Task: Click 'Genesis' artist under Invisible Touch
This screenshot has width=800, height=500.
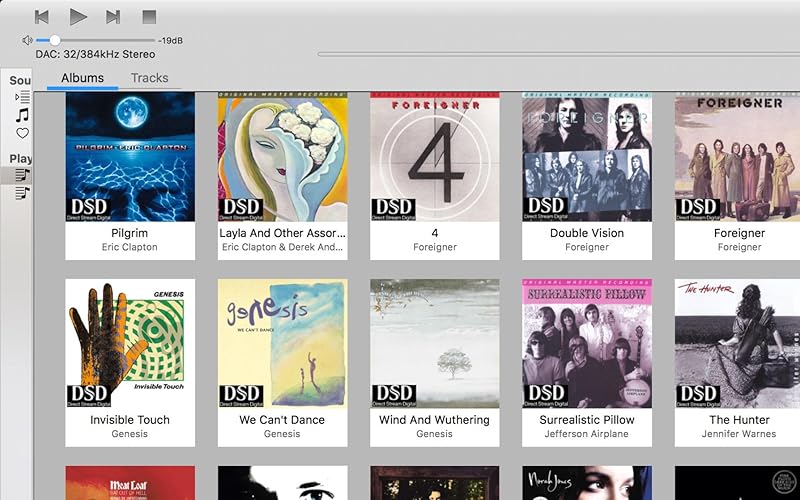Action: coord(130,434)
